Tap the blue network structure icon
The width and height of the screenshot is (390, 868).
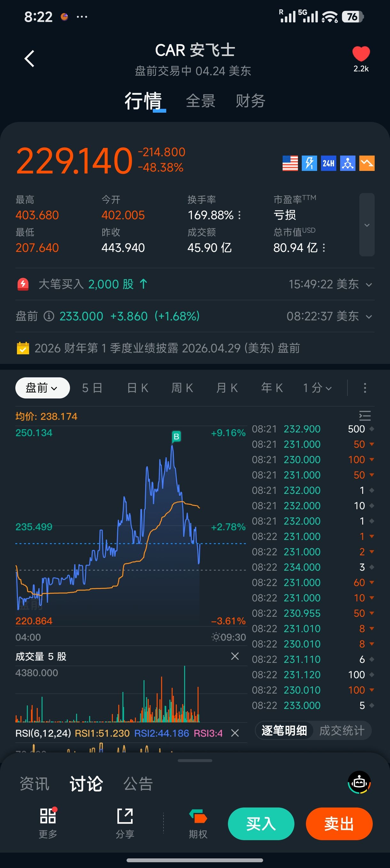[x=347, y=164]
